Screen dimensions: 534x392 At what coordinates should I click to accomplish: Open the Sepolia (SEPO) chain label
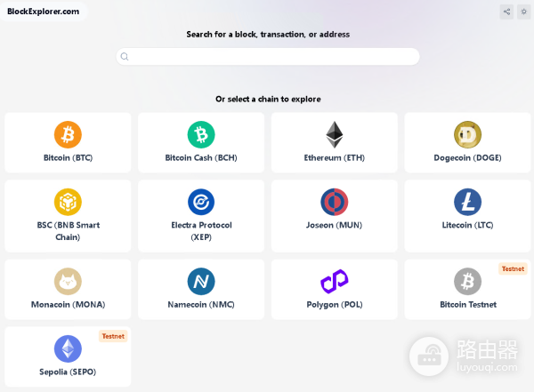68,372
